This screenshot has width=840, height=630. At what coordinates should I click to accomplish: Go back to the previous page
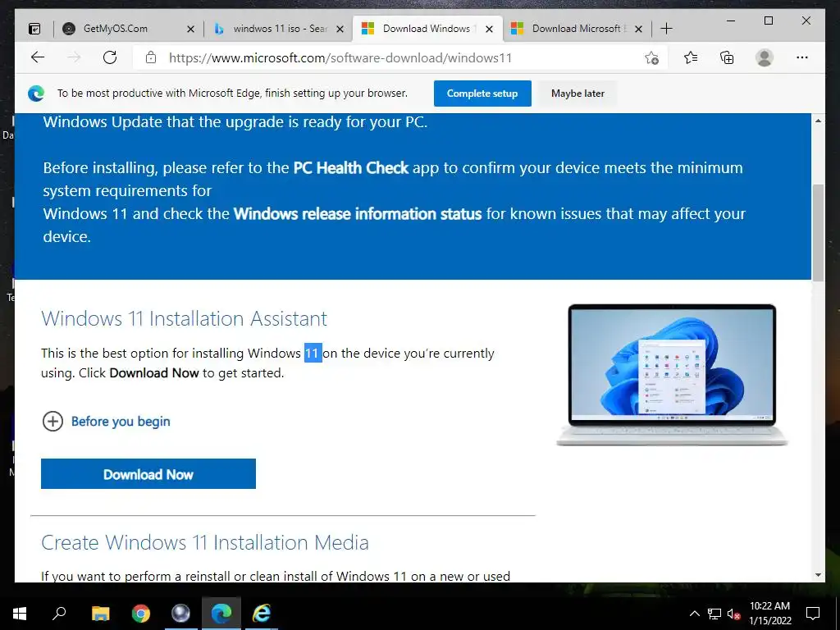point(38,57)
